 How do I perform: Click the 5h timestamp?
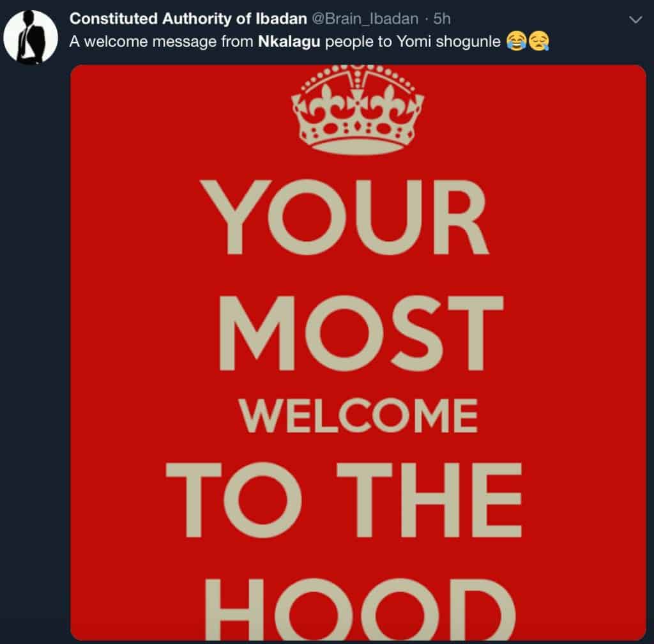[x=442, y=19]
